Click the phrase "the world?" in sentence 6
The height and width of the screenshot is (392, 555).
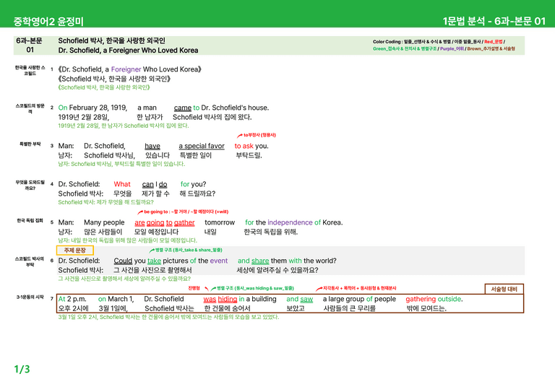(x=320, y=261)
